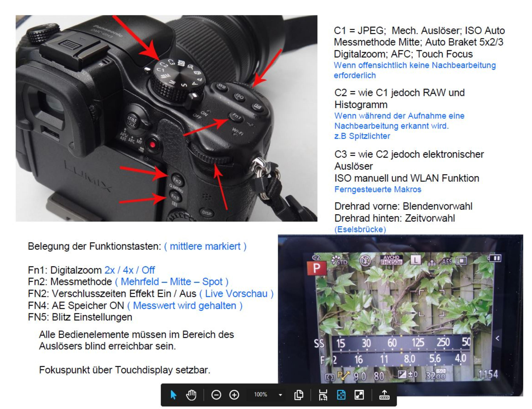Click the 'Fn1: Digitalzoom' line
This screenshot has width=532, height=409.
[65, 270]
